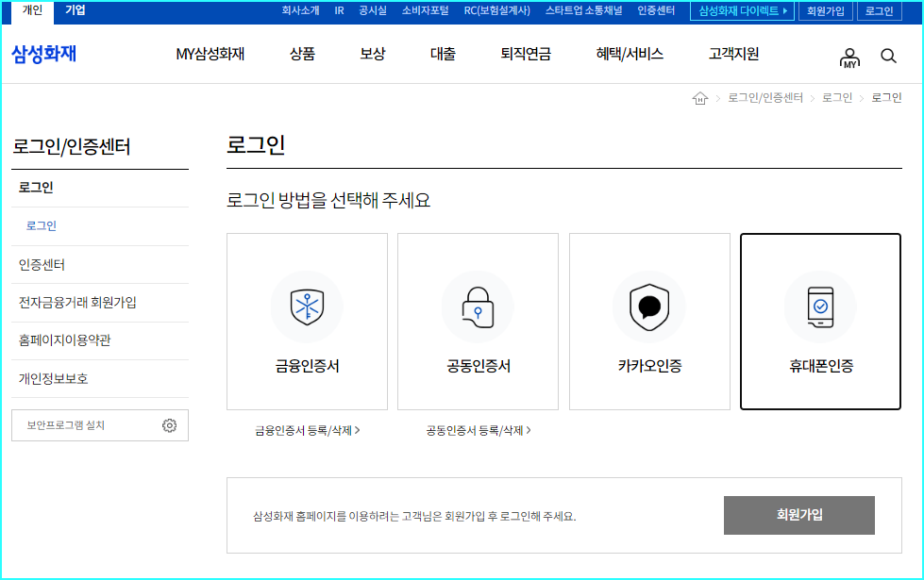
Task: Click the 삼성화재 다이렉트 button
Action: (x=742, y=10)
